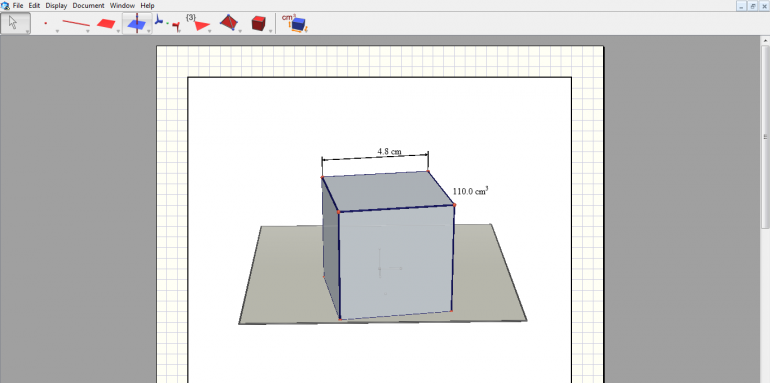Open the volume measurement cm³ tool
The height and width of the screenshot is (383, 770).
click(x=295, y=23)
